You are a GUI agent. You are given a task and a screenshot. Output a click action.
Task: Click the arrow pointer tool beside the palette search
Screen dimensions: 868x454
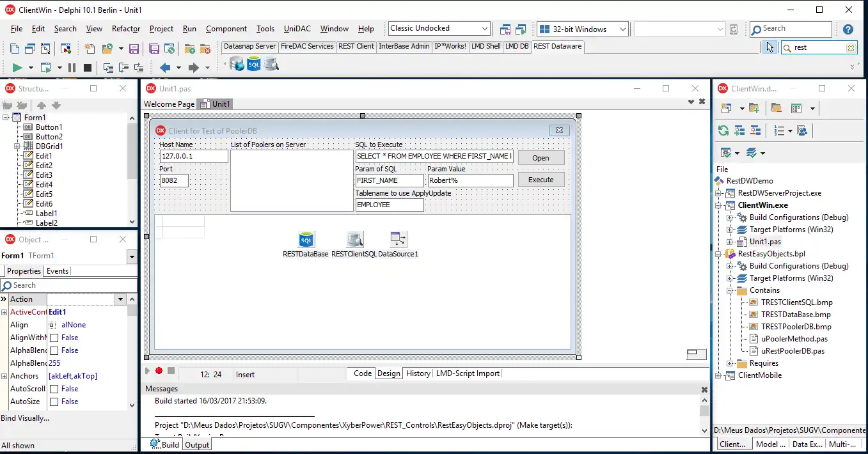click(769, 47)
